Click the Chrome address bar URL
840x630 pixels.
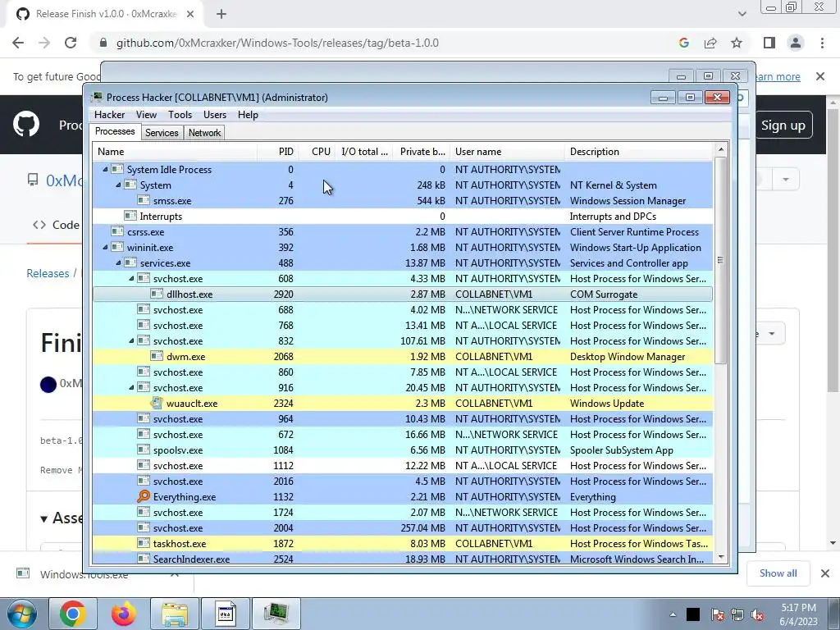pyautogui.click(x=277, y=43)
